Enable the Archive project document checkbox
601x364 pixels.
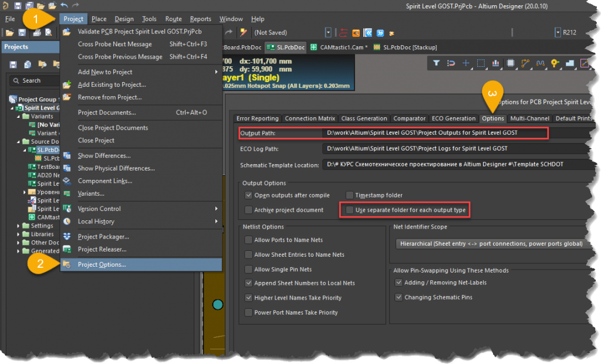tap(249, 210)
